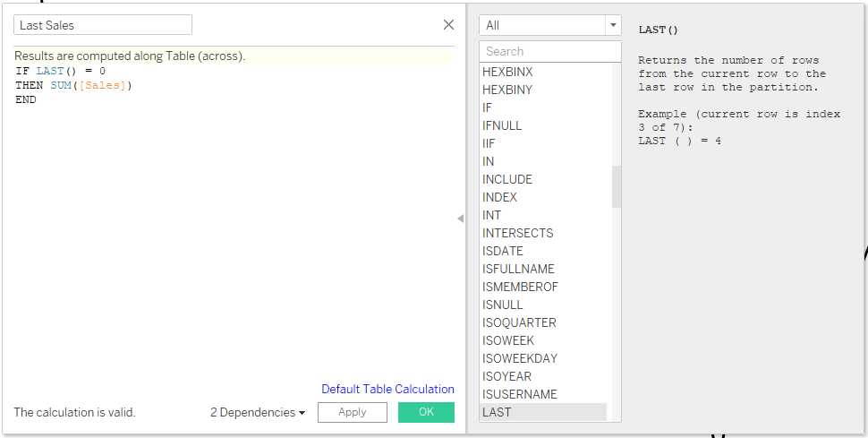Viewport: 868px width, 438px height.
Task: Select the INCLUDE keyword in list
Action: 506,179
